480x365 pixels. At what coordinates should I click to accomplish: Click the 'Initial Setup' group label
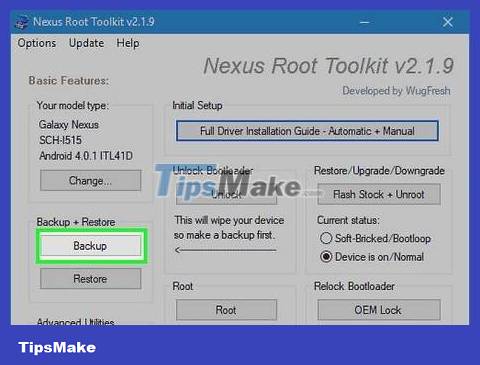point(197,106)
